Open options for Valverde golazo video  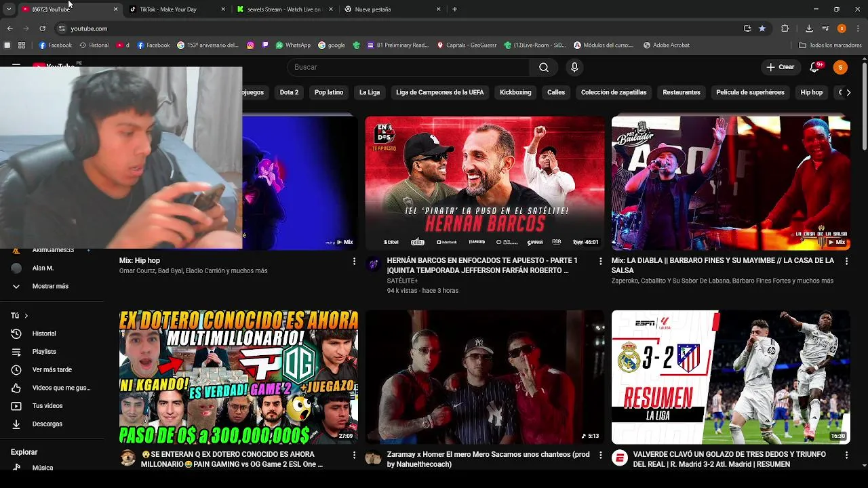pos(846,455)
